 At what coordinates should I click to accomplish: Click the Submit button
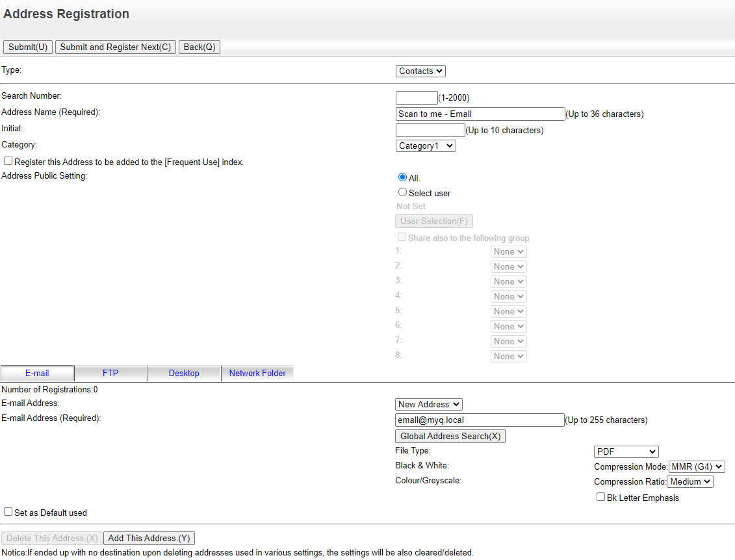[27, 47]
